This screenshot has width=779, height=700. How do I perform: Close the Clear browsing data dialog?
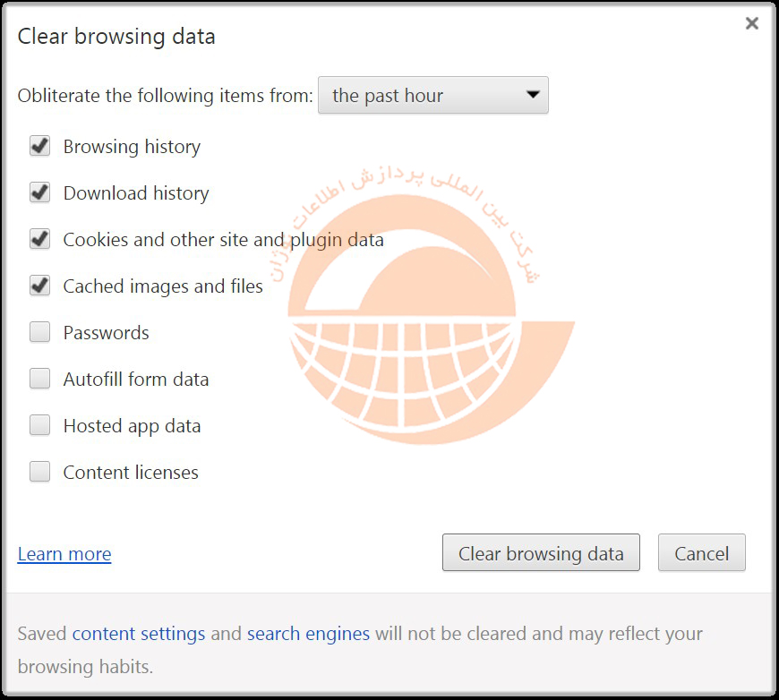pyautogui.click(x=751, y=24)
